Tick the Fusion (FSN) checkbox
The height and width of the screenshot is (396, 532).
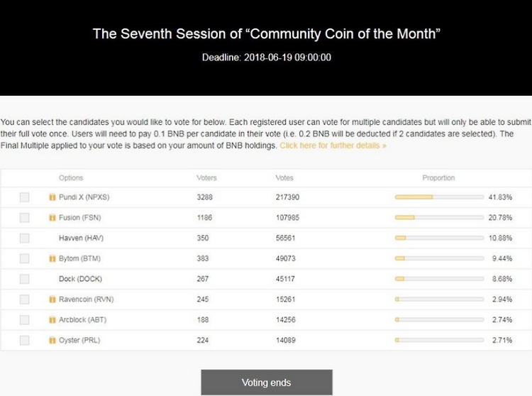[x=24, y=217]
